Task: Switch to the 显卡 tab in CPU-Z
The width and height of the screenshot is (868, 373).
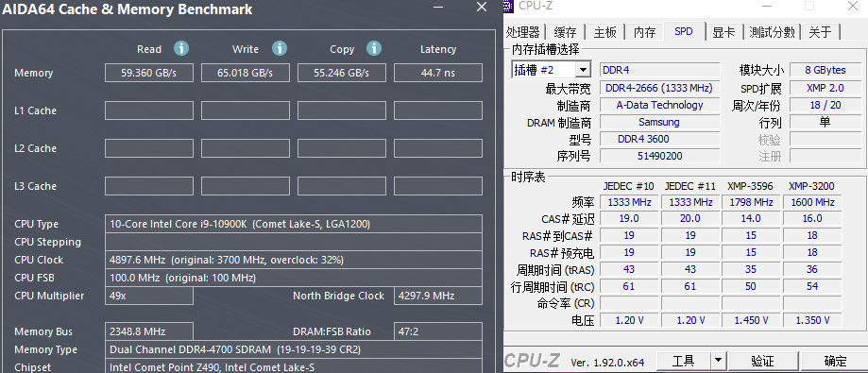Action: point(723,32)
